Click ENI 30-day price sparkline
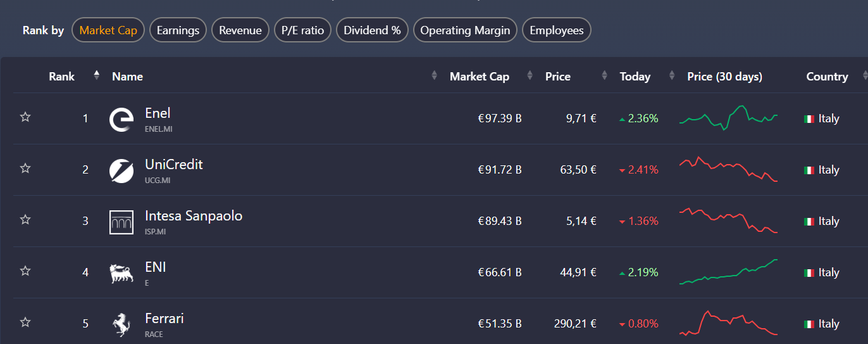868x344 pixels. 728,272
